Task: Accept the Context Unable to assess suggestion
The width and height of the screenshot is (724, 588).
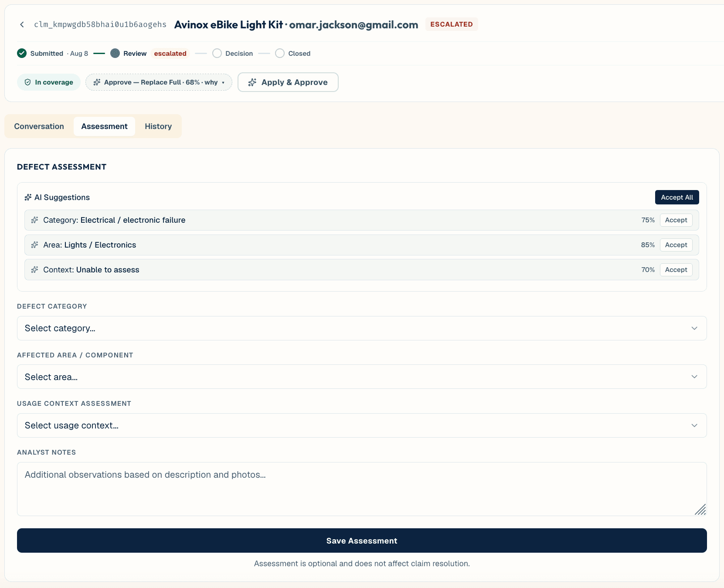Action: 676,270
